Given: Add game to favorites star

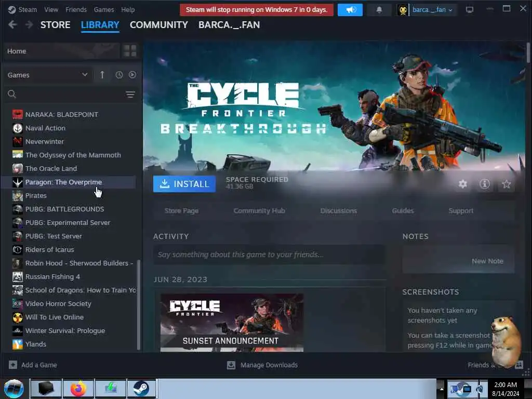Looking at the screenshot, I should pos(506,184).
